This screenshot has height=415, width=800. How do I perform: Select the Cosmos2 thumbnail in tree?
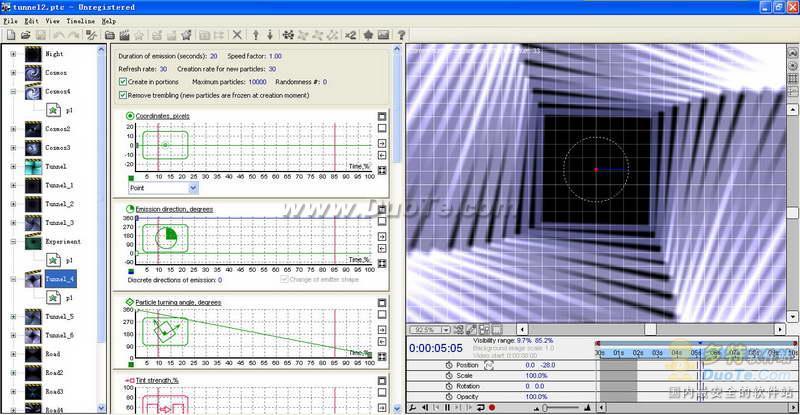click(x=33, y=129)
